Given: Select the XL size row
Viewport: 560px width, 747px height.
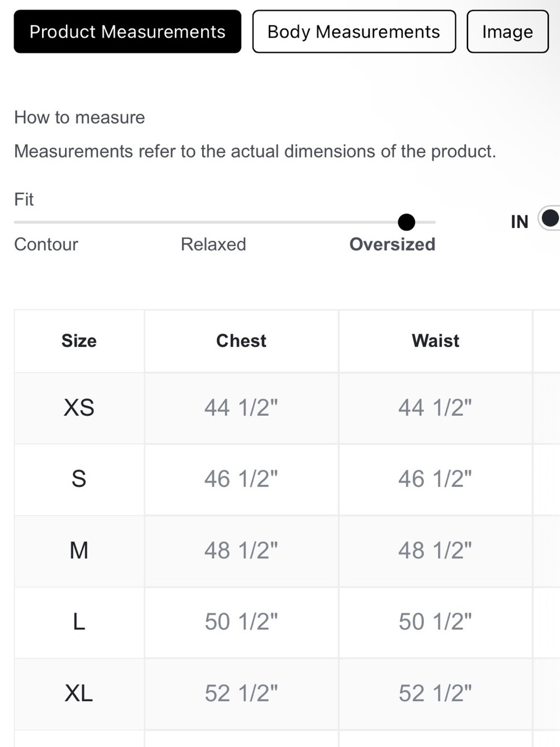Looking at the screenshot, I should tap(287, 694).
